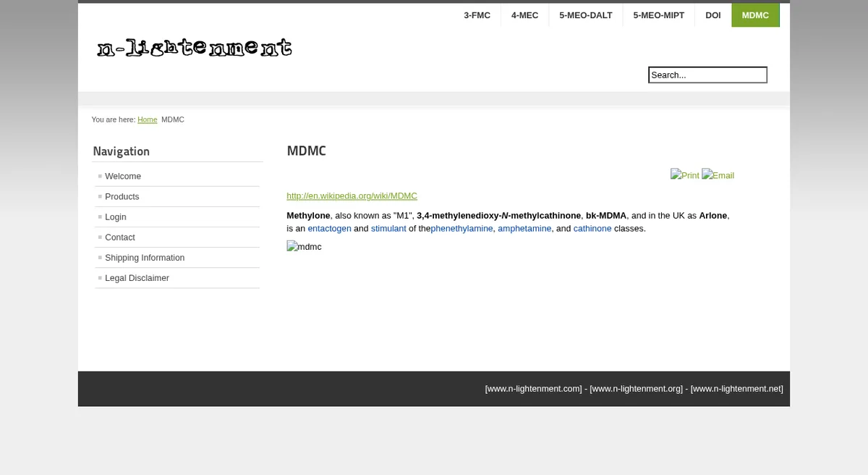Open Products in the Navigation sidebar
This screenshot has height=475, width=868.
coord(177,196)
